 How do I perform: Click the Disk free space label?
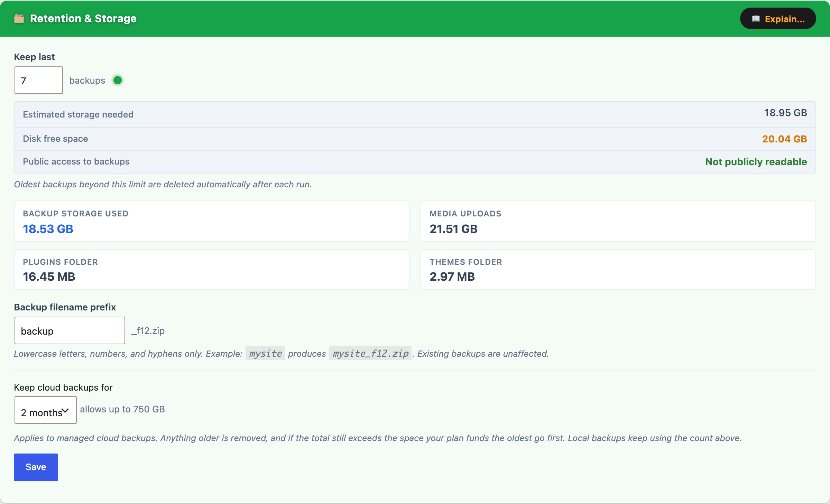coord(55,139)
